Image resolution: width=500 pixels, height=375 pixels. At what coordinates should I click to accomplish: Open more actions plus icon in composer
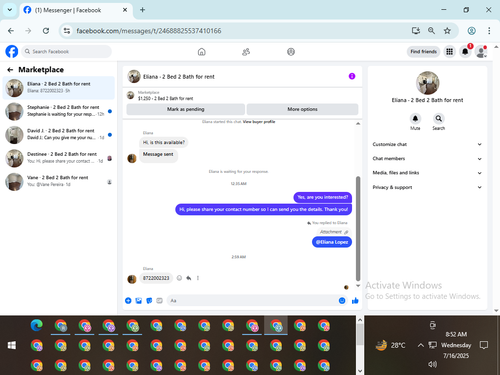click(x=128, y=301)
